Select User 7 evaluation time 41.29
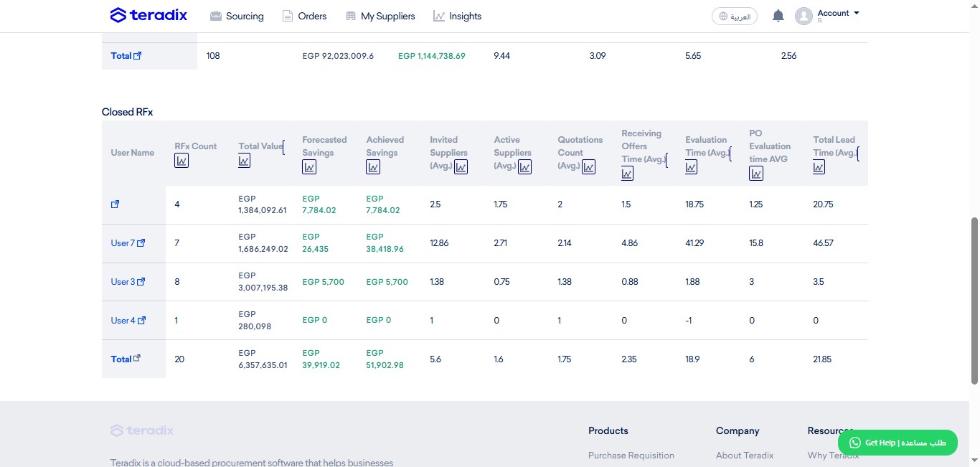Image resolution: width=980 pixels, height=467 pixels. click(x=694, y=243)
